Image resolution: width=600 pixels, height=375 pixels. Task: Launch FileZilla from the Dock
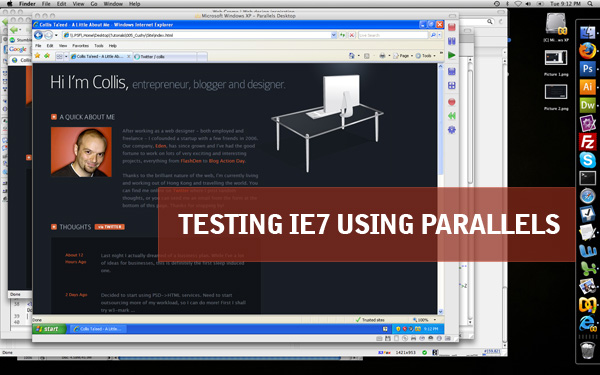tap(587, 142)
